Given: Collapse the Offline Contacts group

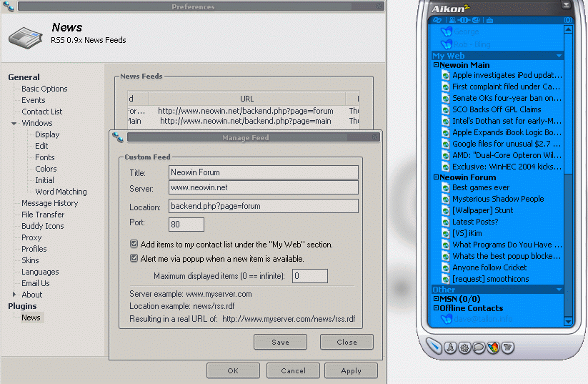Looking at the screenshot, I should (x=436, y=308).
